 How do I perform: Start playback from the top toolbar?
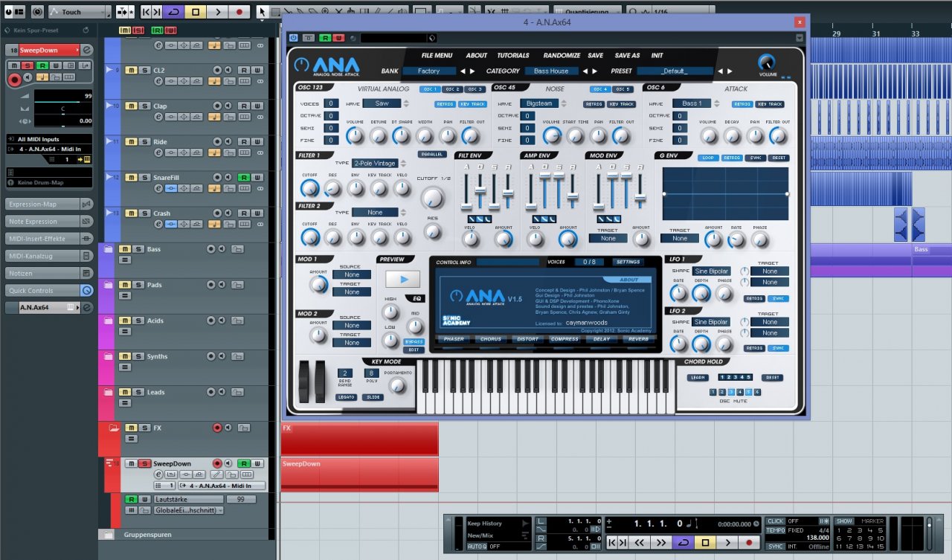point(217,12)
